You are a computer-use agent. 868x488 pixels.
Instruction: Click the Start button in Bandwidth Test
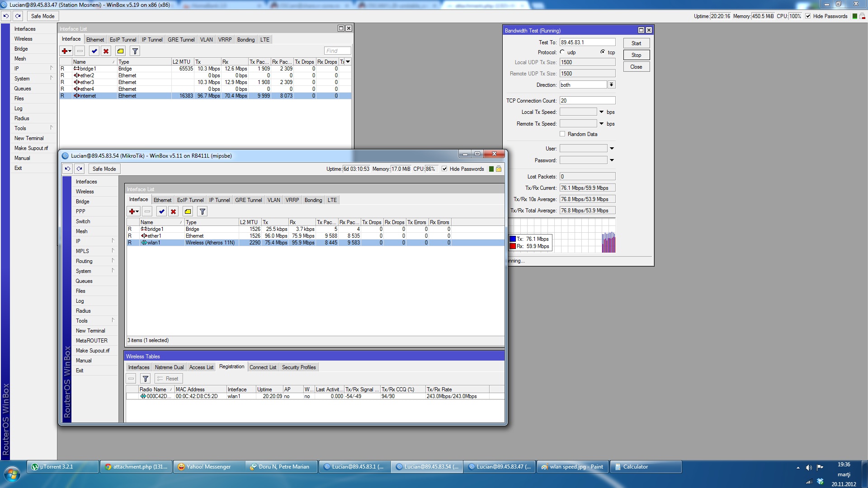point(636,43)
